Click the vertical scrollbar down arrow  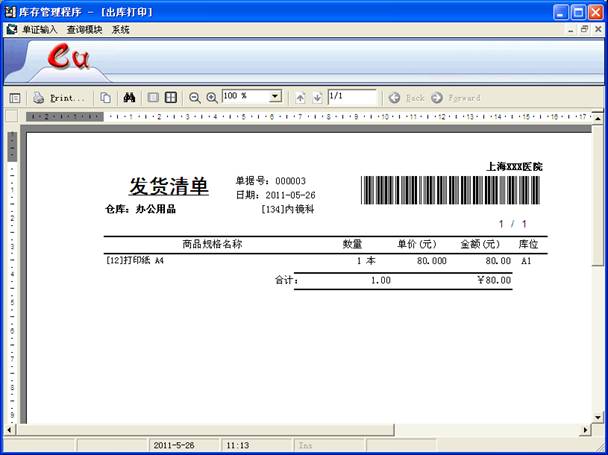pyautogui.click(x=598, y=415)
